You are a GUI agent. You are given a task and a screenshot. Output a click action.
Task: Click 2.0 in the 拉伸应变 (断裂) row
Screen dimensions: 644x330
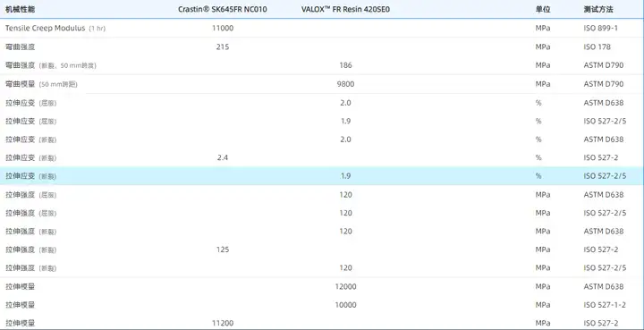point(346,140)
